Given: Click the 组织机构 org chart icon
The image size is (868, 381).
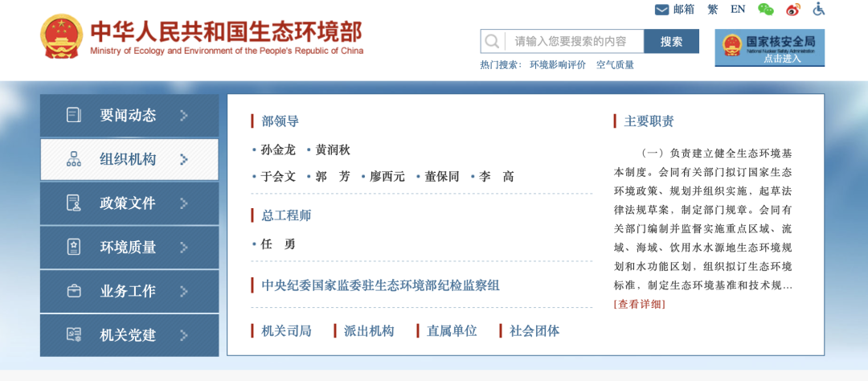Looking at the screenshot, I should coord(74,159).
